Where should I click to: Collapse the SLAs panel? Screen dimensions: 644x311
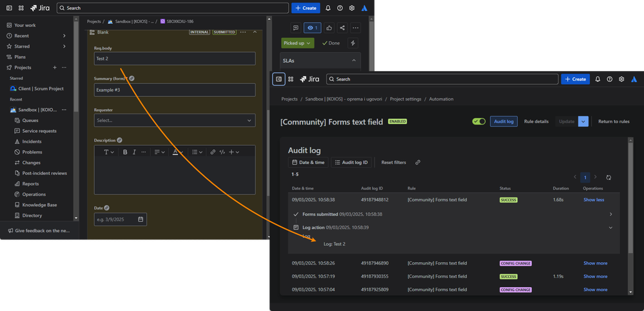click(x=353, y=61)
